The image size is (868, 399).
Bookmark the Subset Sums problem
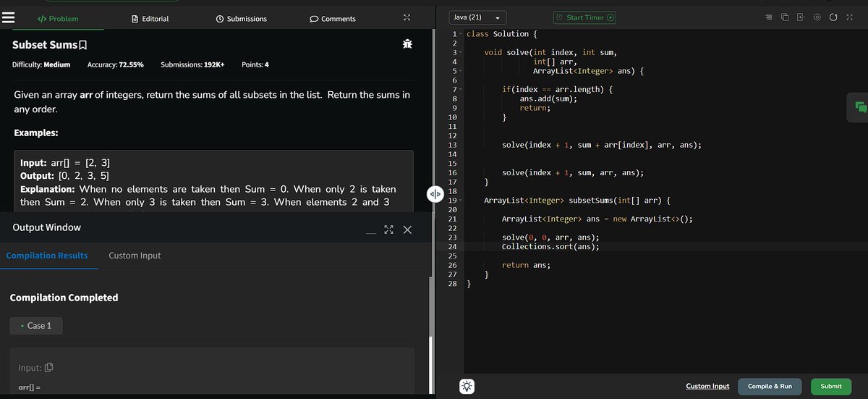click(x=82, y=46)
